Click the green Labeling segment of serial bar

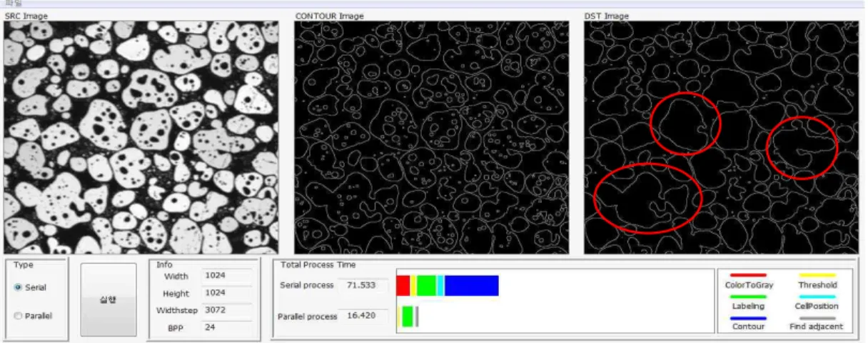426,286
